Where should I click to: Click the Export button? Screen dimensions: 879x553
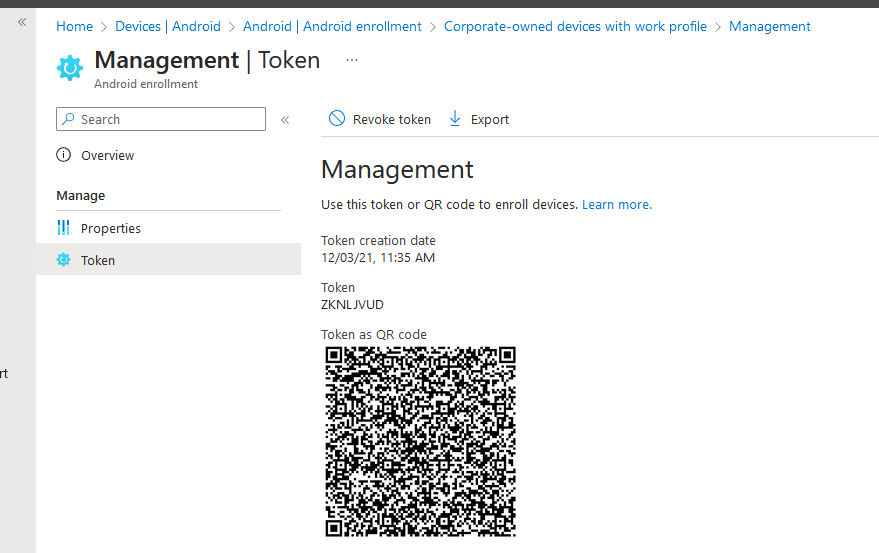coord(479,119)
